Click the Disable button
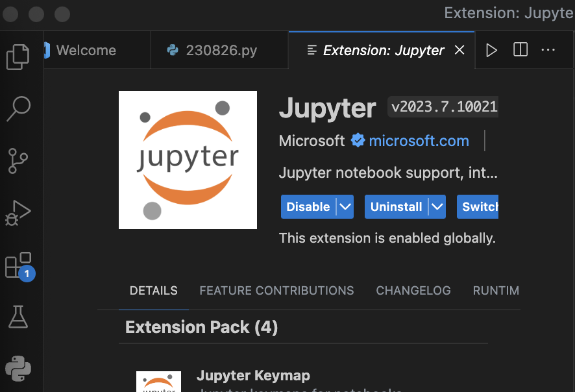The image size is (575, 392). (308, 207)
